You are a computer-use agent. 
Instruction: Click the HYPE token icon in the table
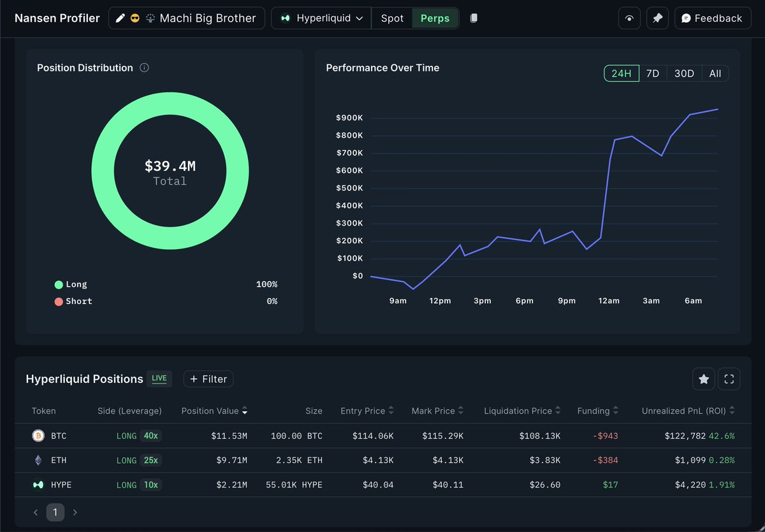point(37,484)
